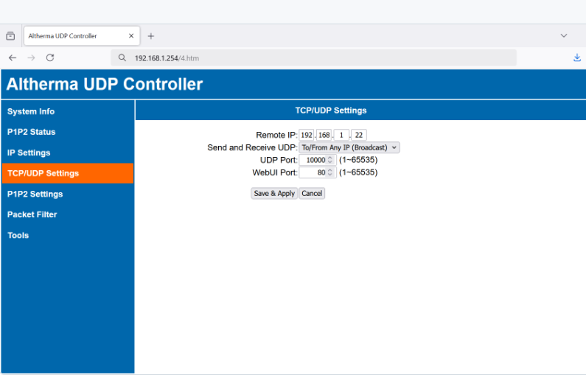
Task: Open a new browser tab
Action: click(151, 36)
